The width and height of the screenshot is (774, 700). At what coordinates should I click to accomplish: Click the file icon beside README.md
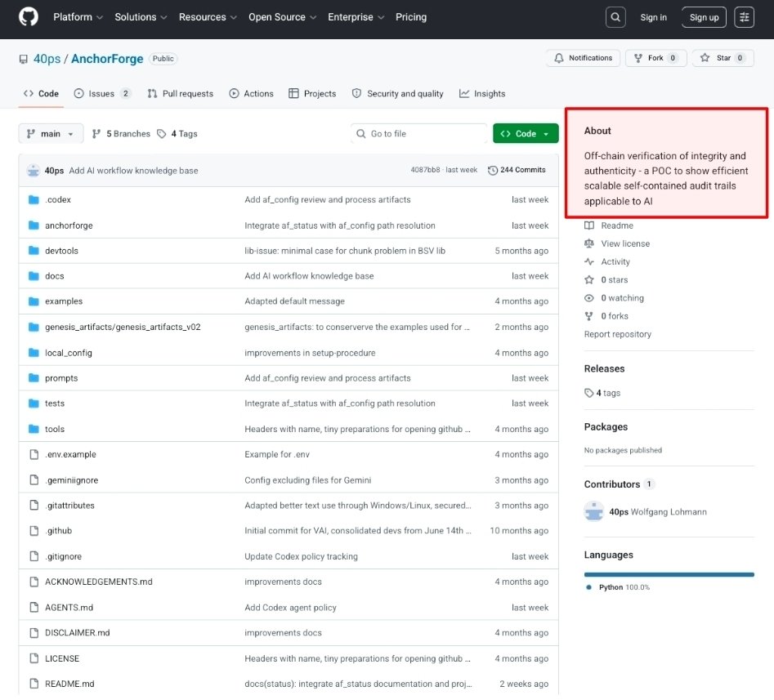point(34,683)
